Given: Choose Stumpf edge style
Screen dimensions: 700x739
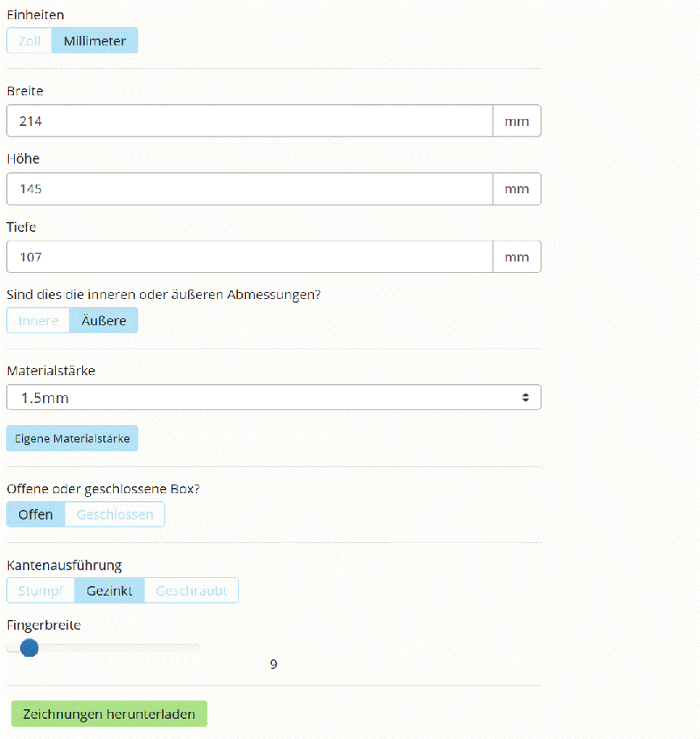Looking at the screenshot, I should pos(40,591).
